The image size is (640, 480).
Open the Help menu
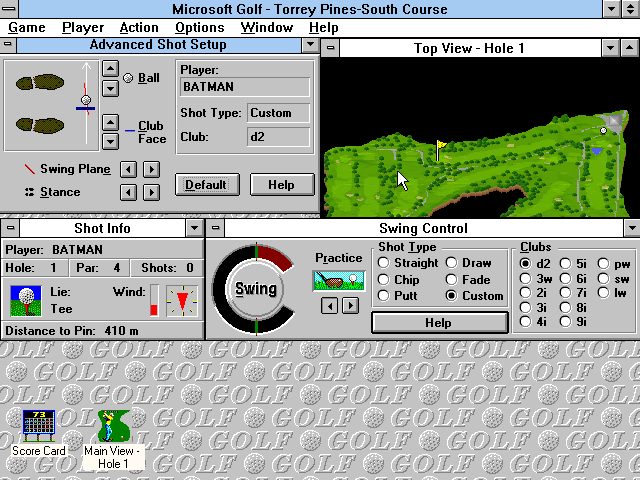(324, 28)
